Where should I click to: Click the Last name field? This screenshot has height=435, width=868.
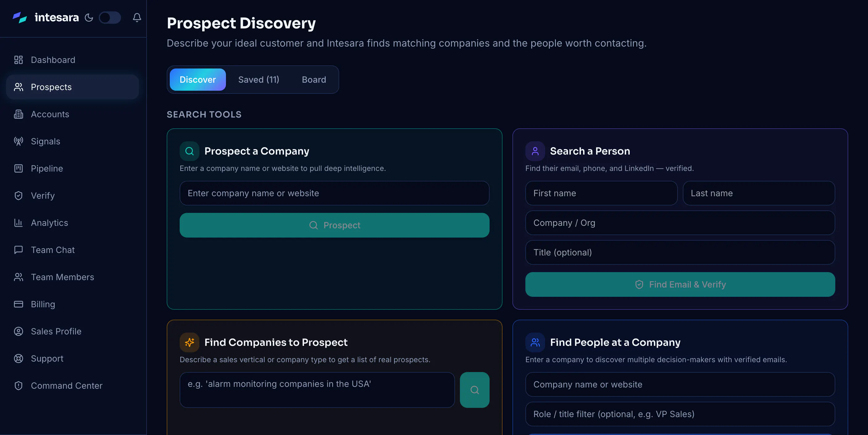click(759, 193)
